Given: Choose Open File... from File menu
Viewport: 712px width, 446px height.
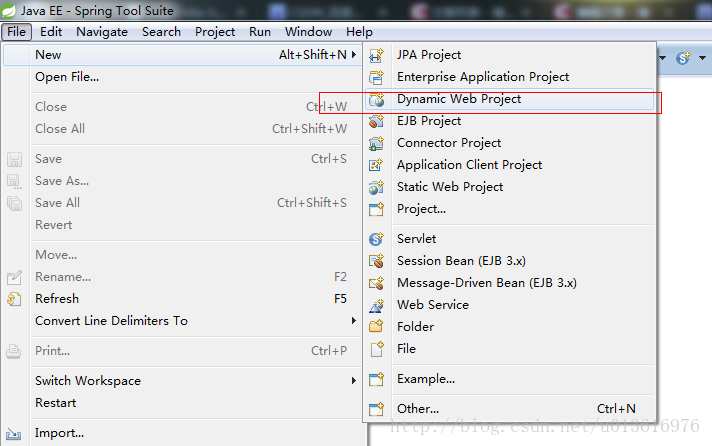Looking at the screenshot, I should click(x=183, y=77).
